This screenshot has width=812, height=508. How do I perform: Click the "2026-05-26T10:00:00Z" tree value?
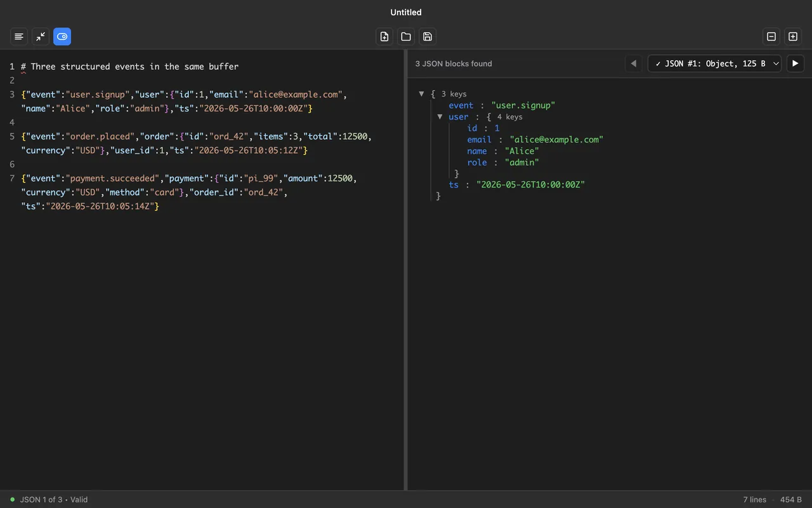click(x=530, y=185)
